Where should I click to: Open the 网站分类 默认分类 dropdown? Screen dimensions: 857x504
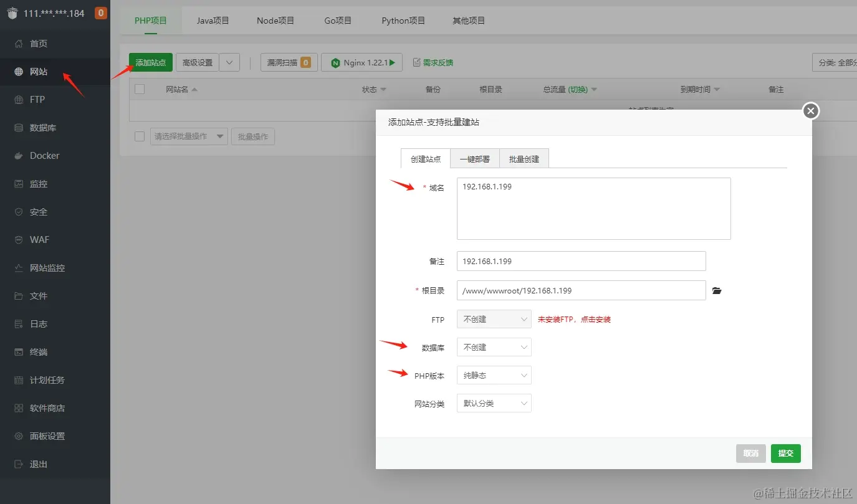click(494, 403)
